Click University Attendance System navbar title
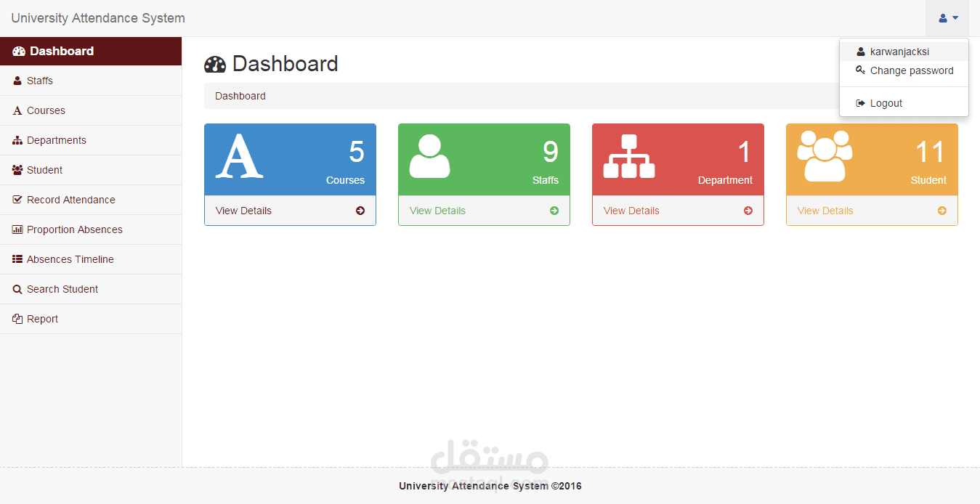 click(98, 18)
